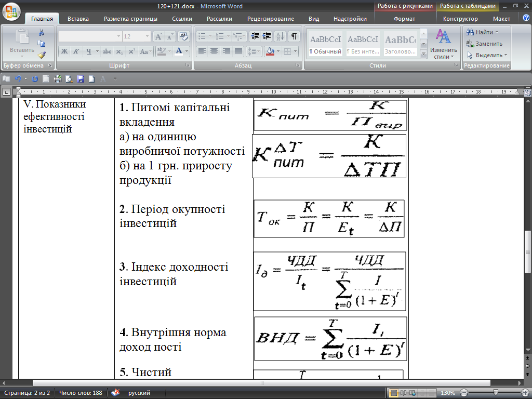Click the Paste (Вставить) clipboard icon
This screenshot has width=532, height=399.
tap(22, 37)
